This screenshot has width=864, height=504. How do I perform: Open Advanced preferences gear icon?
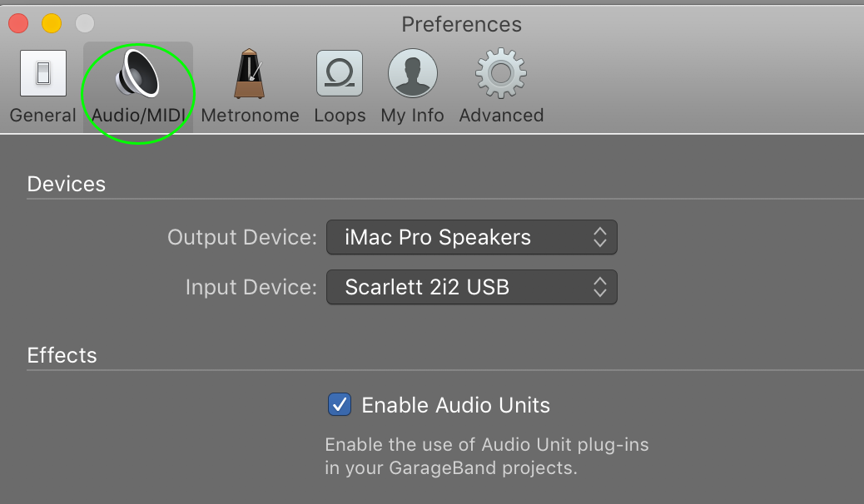[500, 73]
